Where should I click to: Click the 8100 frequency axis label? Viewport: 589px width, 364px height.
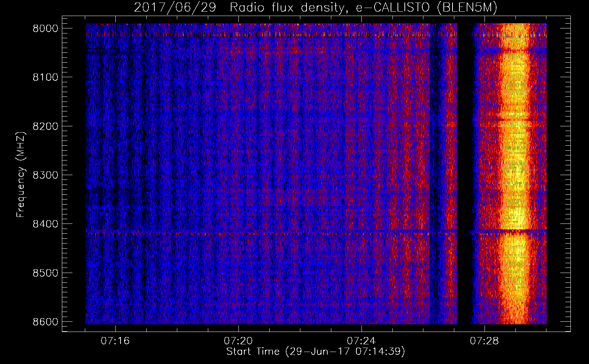(x=46, y=78)
